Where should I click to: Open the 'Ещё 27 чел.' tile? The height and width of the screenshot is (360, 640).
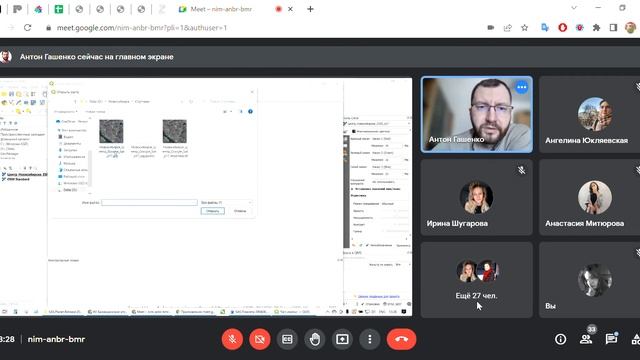tap(477, 280)
